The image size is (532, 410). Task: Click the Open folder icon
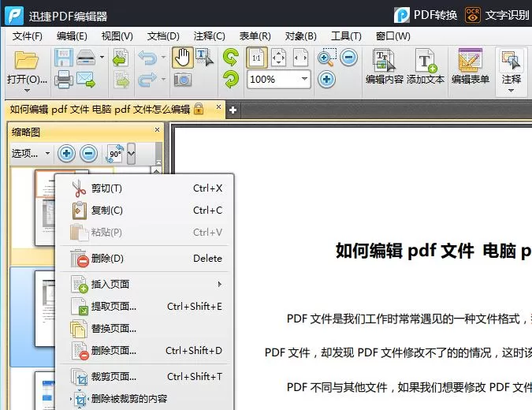coord(27,60)
